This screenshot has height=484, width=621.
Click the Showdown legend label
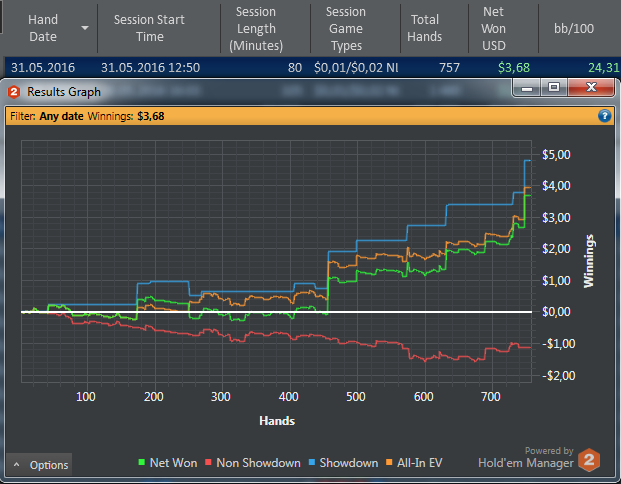point(349,463)
